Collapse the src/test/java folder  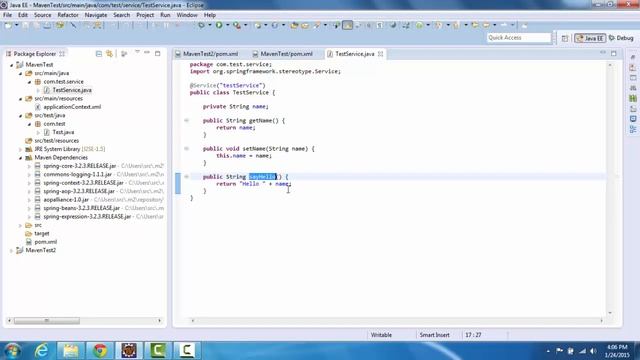(20, 116)
